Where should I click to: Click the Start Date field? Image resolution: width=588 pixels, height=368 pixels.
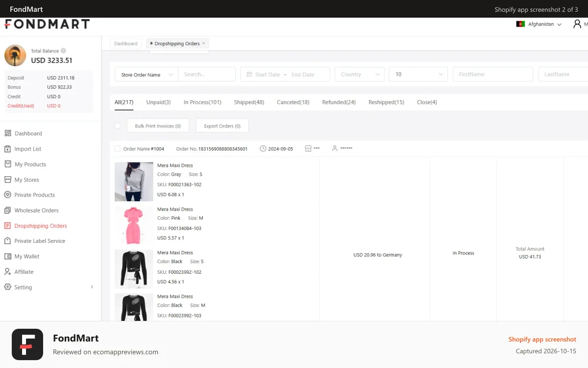point(268,75)
